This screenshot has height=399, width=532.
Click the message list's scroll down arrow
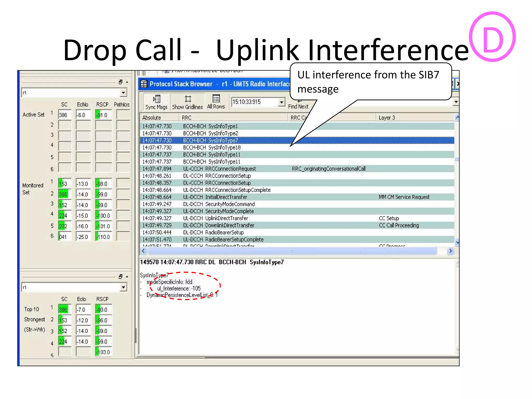click(457, 242)
